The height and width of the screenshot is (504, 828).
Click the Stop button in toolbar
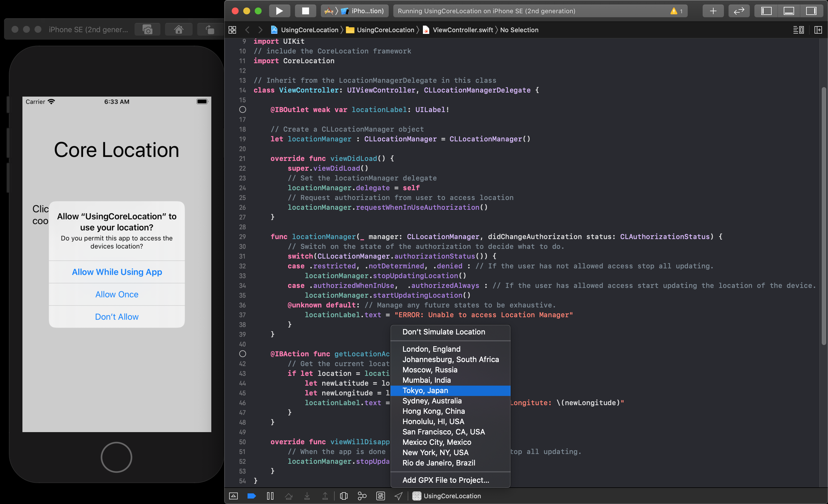pyautogui.click(x=305, y=11)
